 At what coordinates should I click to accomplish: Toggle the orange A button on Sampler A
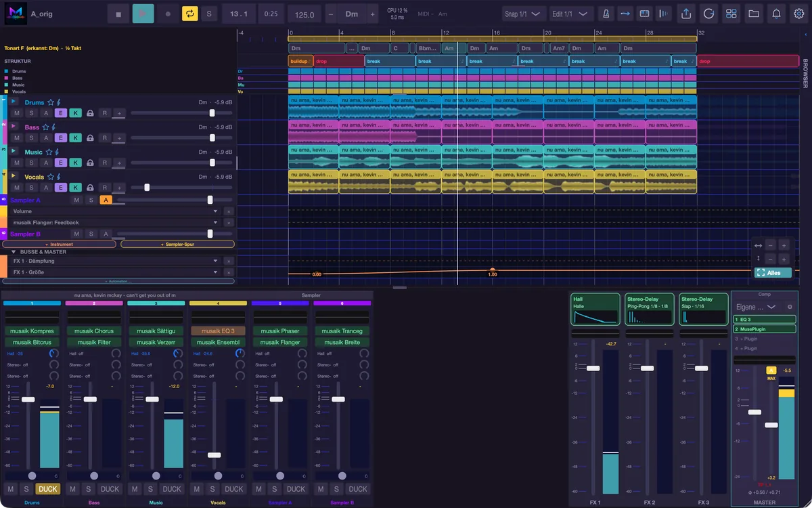(106, 200)
